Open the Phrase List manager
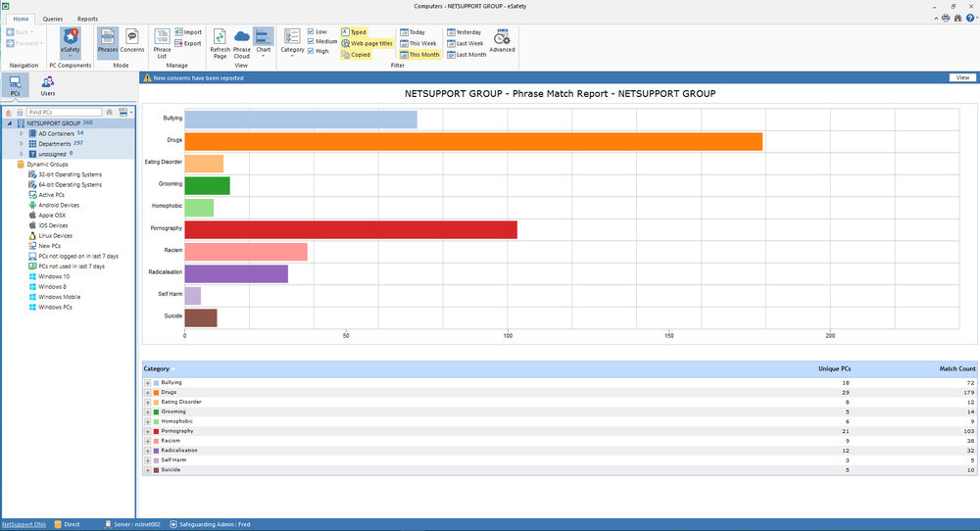This screenshot has width=980, height=531. pos(162,43)
